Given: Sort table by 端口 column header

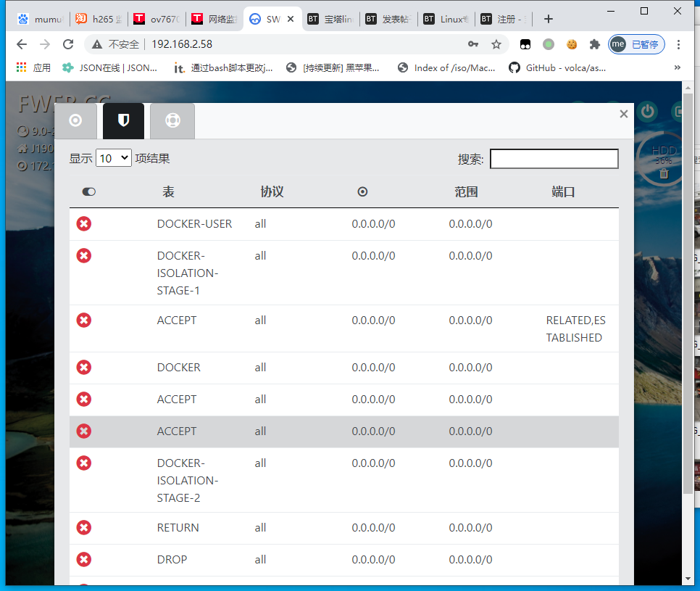Looking at the screenshot, I should 563,192.
